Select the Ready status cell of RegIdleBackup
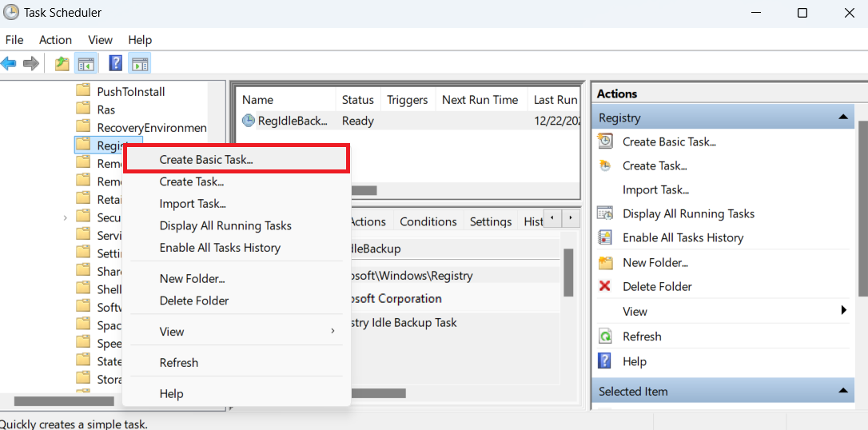The image size is (868, 430). 357,121
